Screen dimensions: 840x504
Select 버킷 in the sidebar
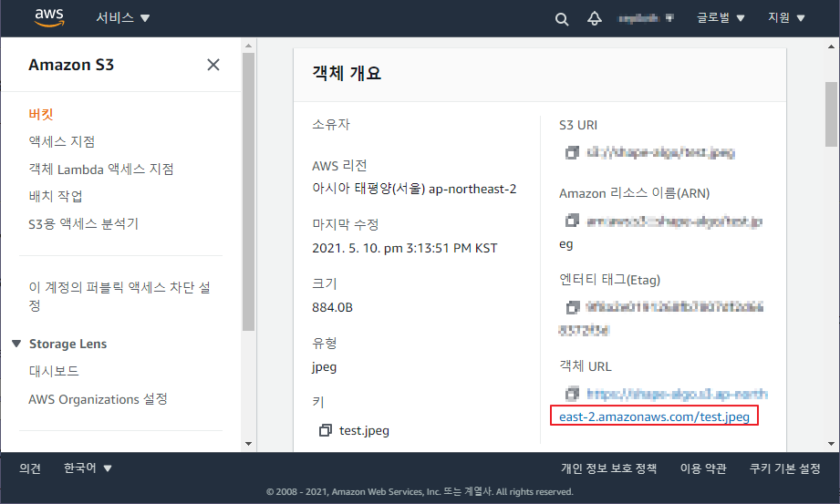pyautogui.click(x=41, y=114)
